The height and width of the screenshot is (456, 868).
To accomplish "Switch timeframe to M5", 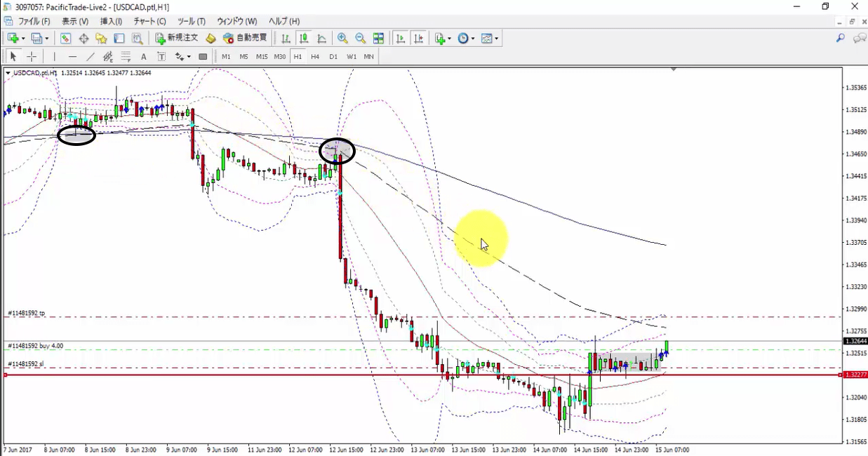I will coord(244,57).
